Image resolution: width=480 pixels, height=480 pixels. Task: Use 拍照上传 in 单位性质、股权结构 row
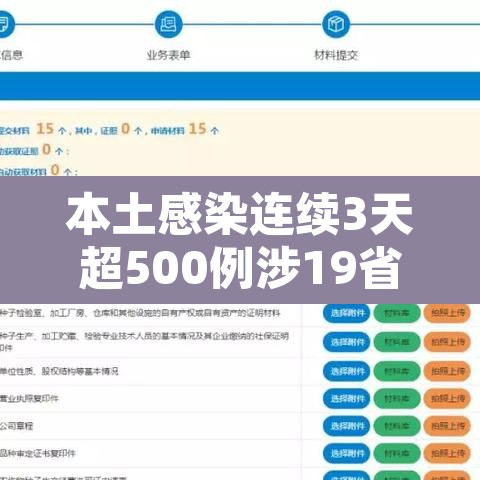pos(447,371)
